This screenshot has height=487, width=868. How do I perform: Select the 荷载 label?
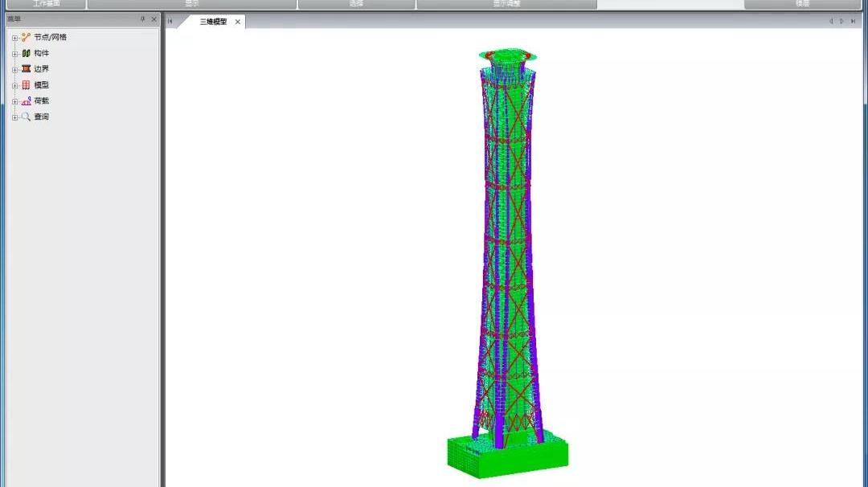[x=42, y=100]
